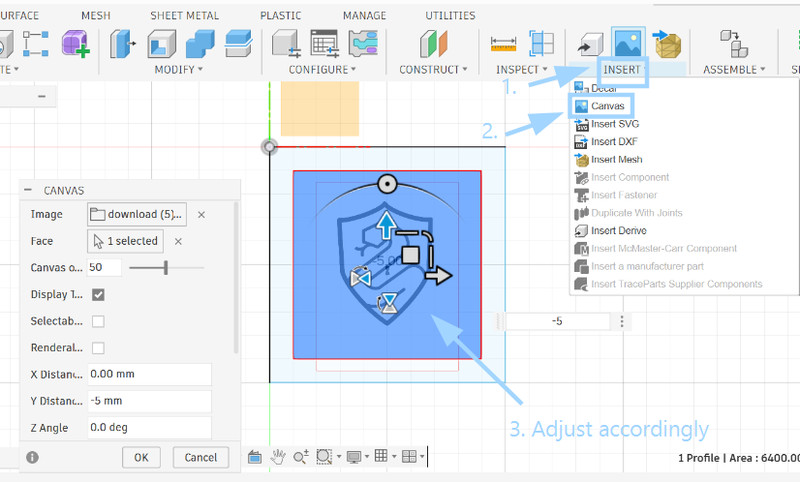Click the horizontal flip manipulator
The image size is (800, 482).
pos(361,277)
